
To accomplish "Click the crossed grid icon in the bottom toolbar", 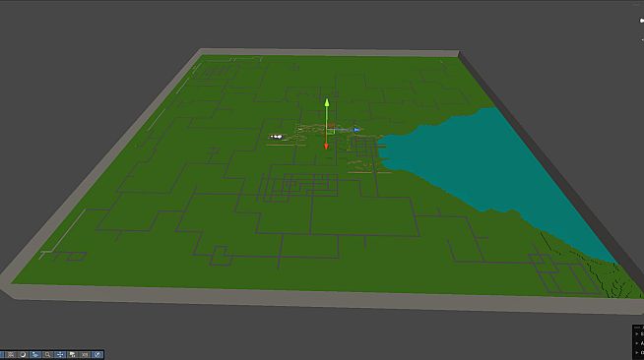I will point(10,355).
